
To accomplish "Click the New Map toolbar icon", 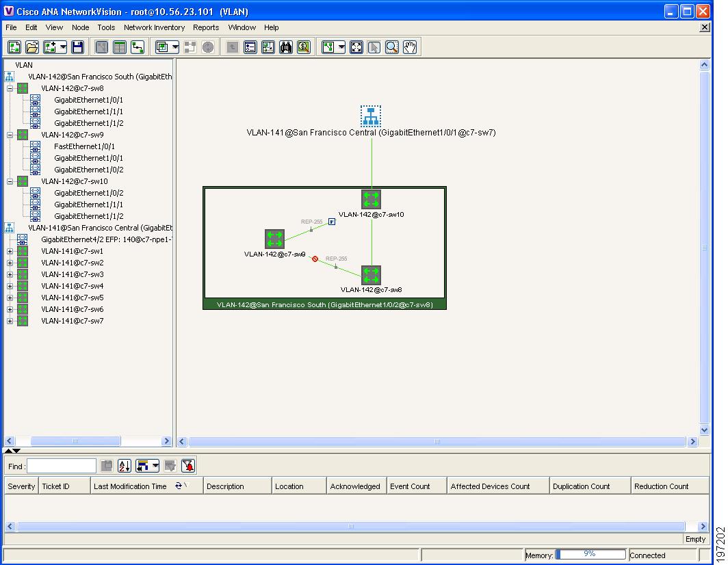I will coord(14,47).
